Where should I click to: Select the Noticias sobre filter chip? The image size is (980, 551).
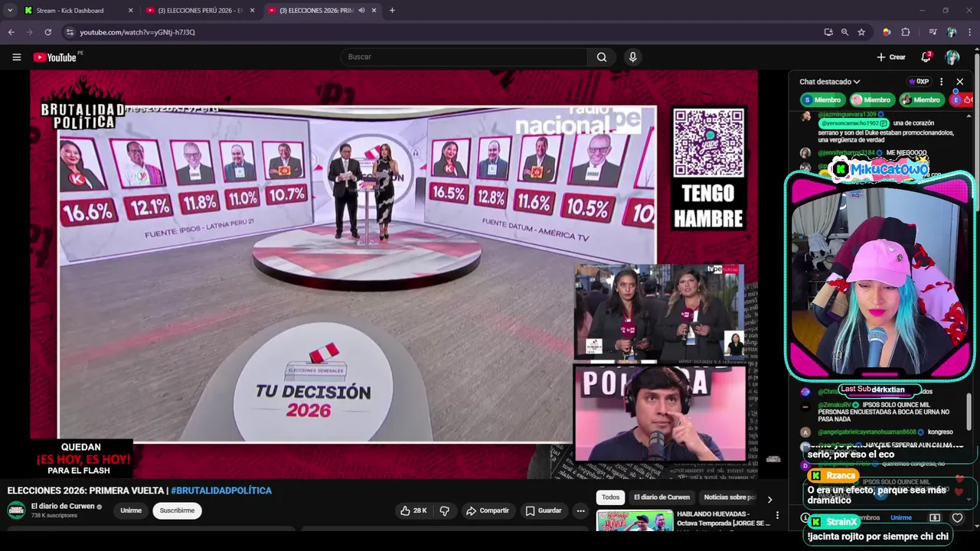point(729,497)
